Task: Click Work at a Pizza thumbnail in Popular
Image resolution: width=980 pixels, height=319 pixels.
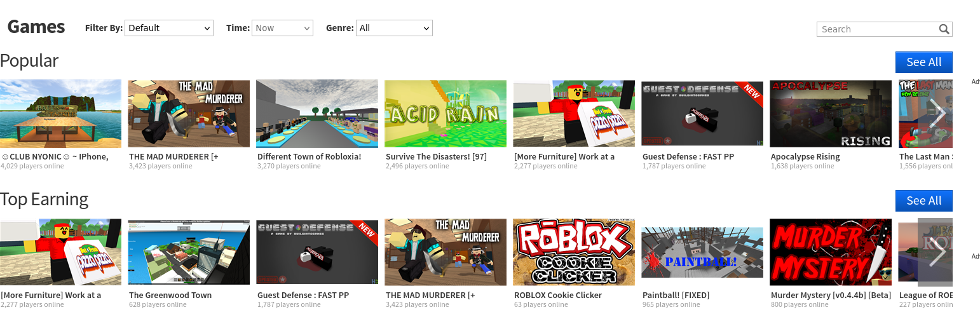Action: pyautogui.click(x=574, y=113)
